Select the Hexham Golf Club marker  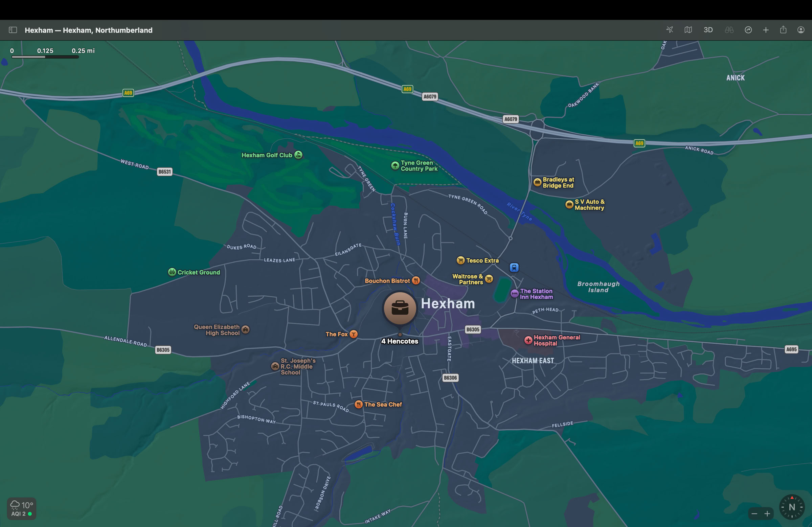pos(298,155)
